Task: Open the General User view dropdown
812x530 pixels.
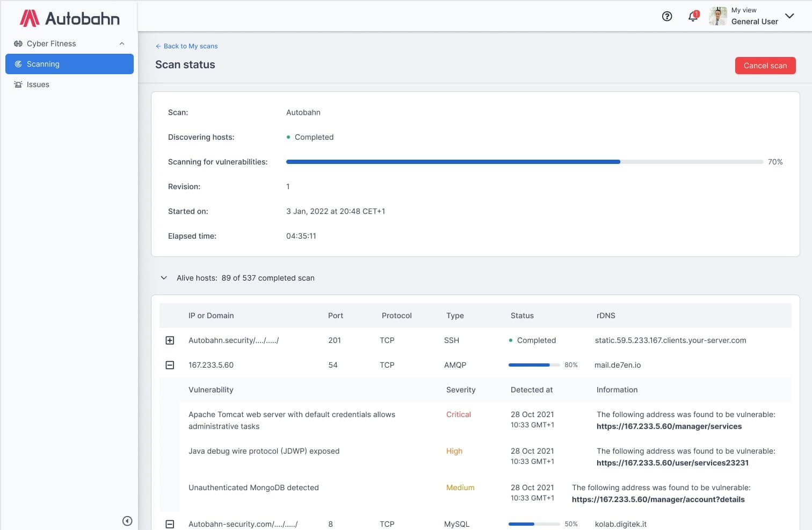Action: pos(789,16)
